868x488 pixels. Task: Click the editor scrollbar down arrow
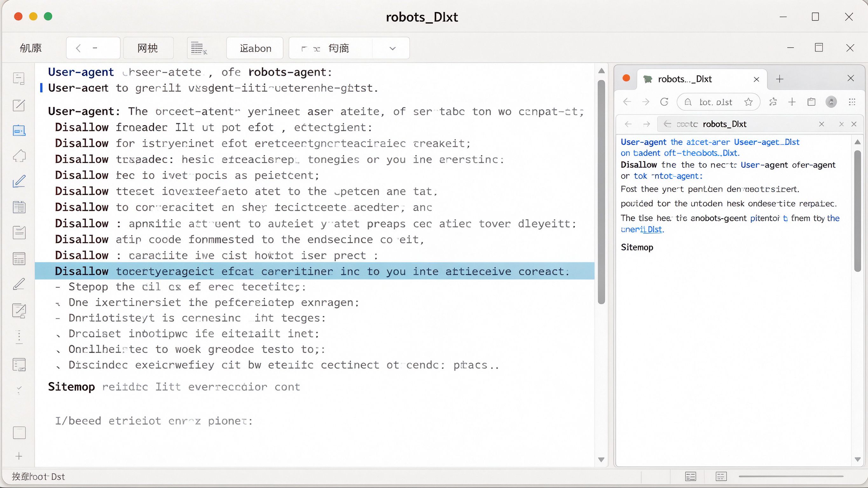pos(602,459)
